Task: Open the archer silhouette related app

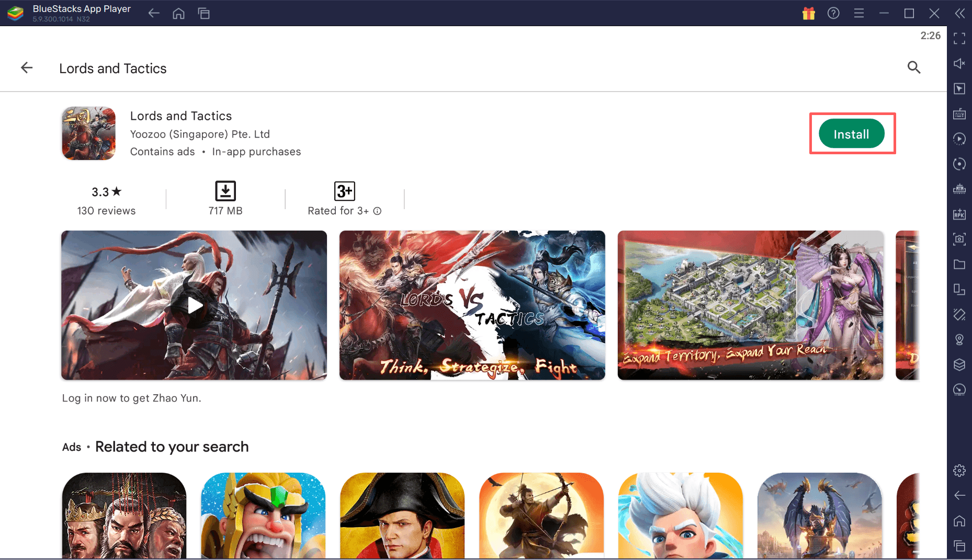Action: (541, 516)
